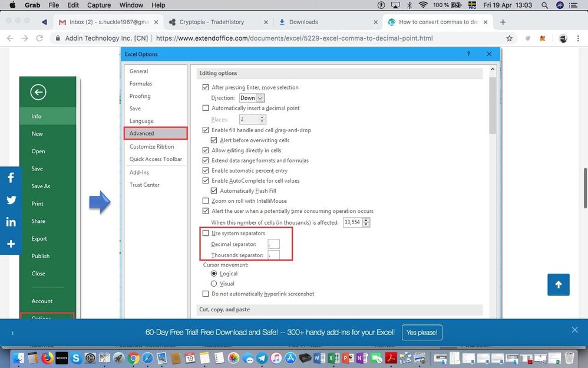Open the Chrome three-dot menu
This screenshot has height=368, width=588.
point(578,38)
